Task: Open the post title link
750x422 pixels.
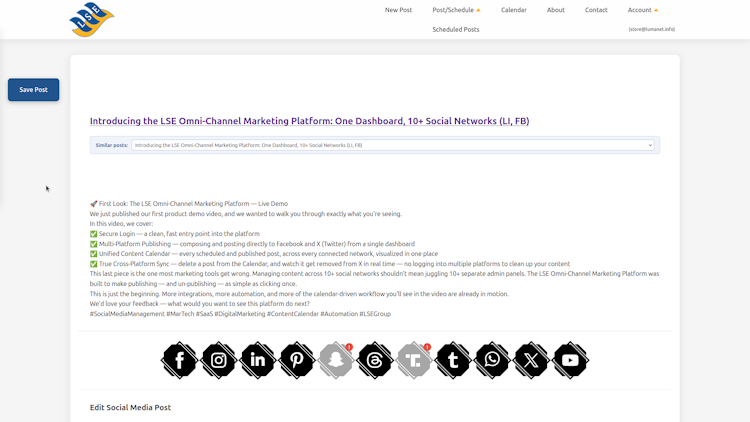Action: [309, 121]
